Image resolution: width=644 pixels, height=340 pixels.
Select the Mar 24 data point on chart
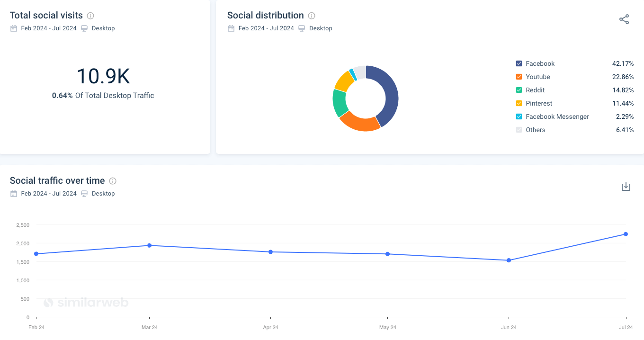(149, 245)
